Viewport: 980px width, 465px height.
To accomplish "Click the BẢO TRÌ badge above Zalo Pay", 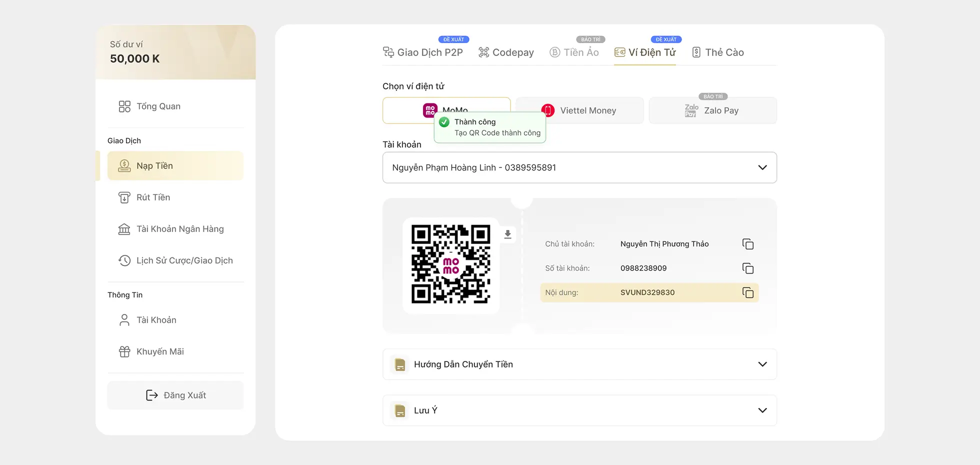I will (x=713, y=96).
